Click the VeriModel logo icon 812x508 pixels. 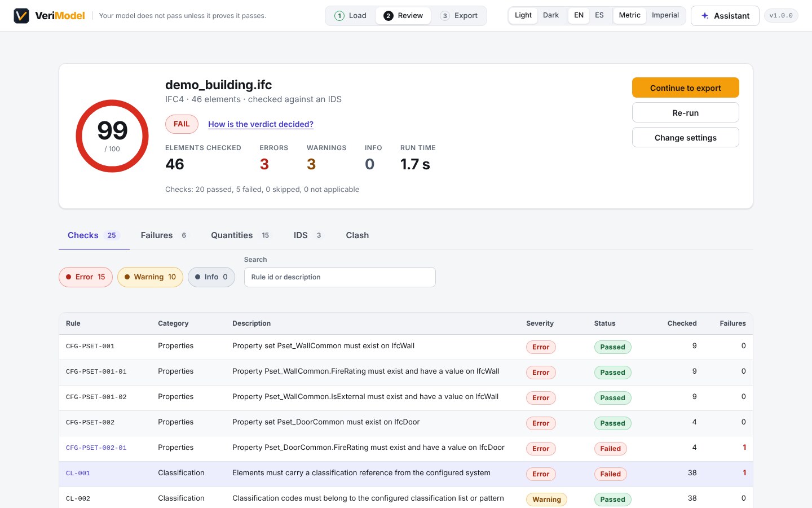click(x=21, y=16)
